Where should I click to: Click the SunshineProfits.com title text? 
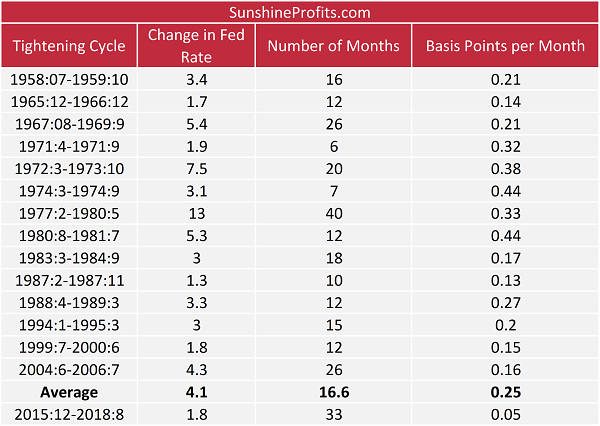(x=299, y=13)
